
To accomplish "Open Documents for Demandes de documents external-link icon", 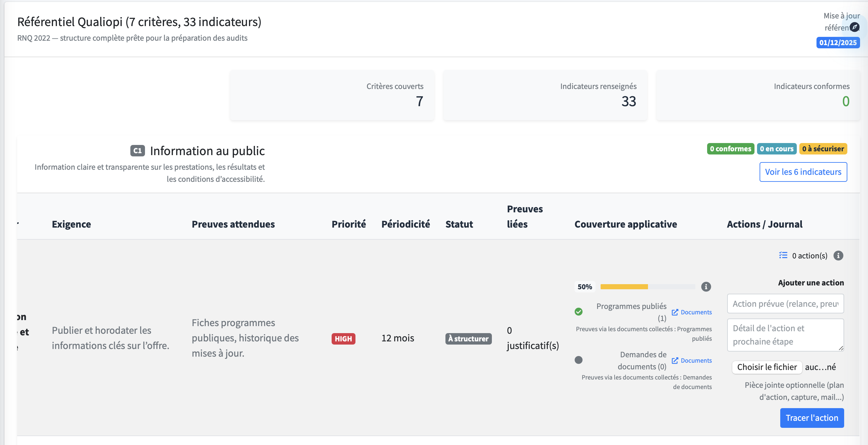I will coord(675,360).
